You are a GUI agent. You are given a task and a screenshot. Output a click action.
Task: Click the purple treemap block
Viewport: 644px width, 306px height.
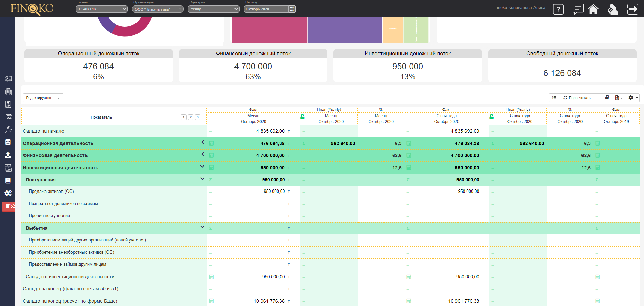click(345, 30)
